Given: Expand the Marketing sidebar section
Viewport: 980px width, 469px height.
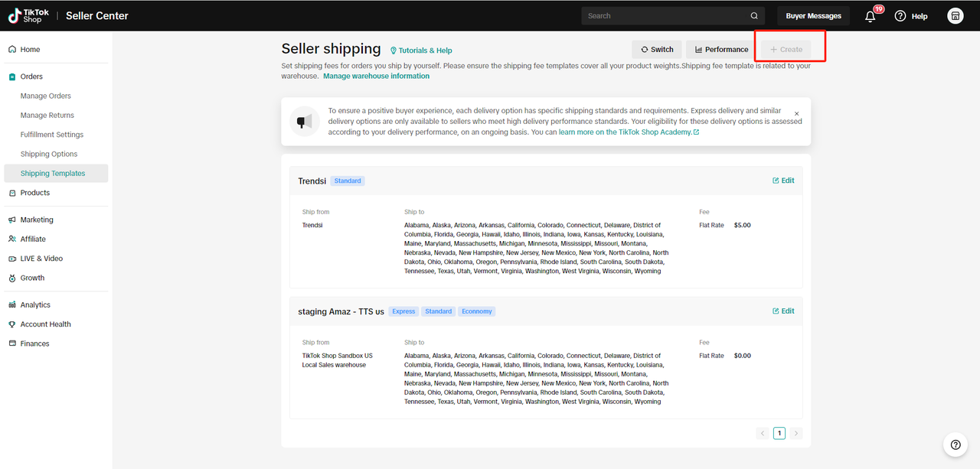Looking at the screenshot, I should 37,220.
